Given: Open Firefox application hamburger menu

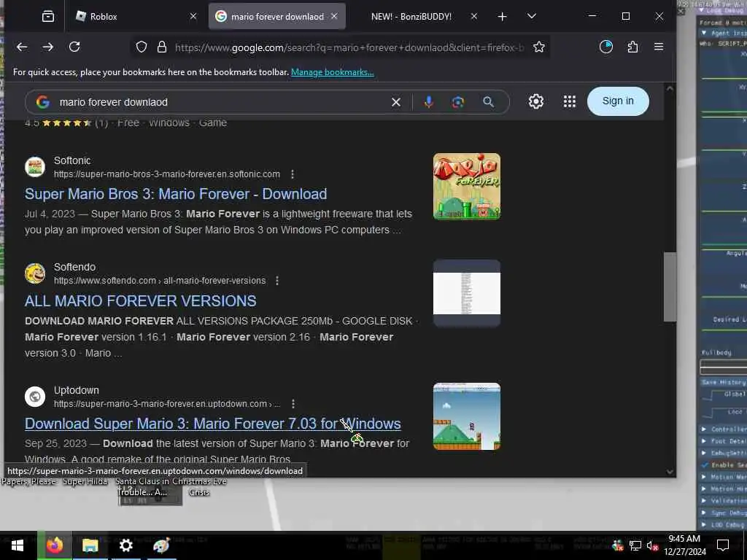Looking at the screenshot, I should [x=659, y=47].
